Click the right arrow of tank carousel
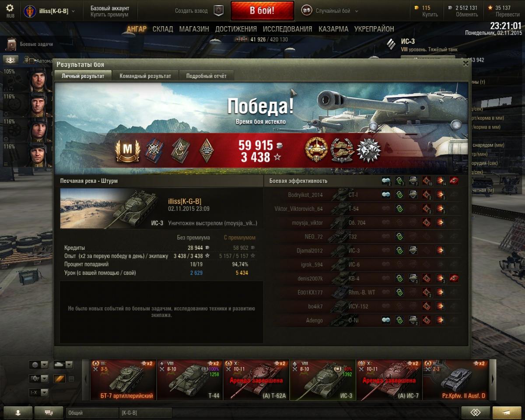The width and height of the screenshot is (525, 420). 493,379
